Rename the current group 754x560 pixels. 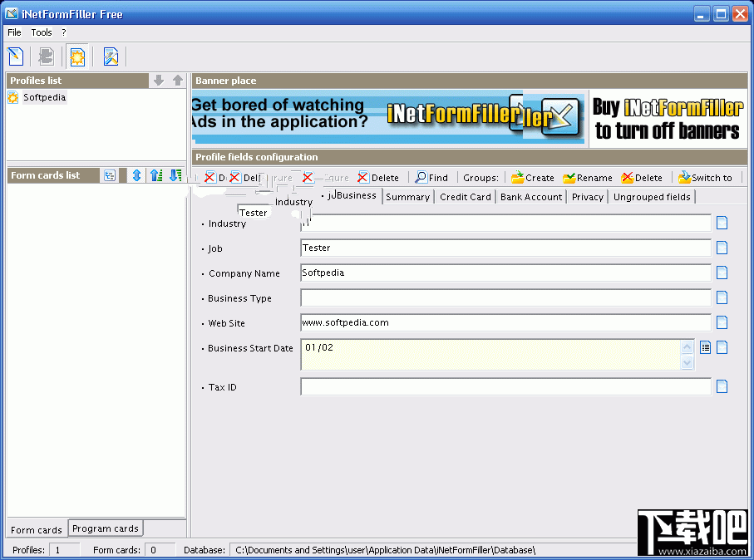588,177
